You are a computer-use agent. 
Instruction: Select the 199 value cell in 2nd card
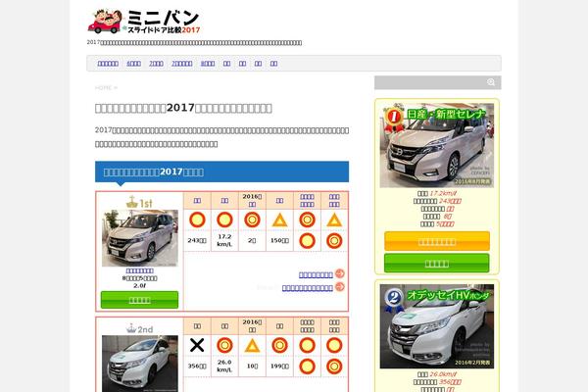[279, 367]
